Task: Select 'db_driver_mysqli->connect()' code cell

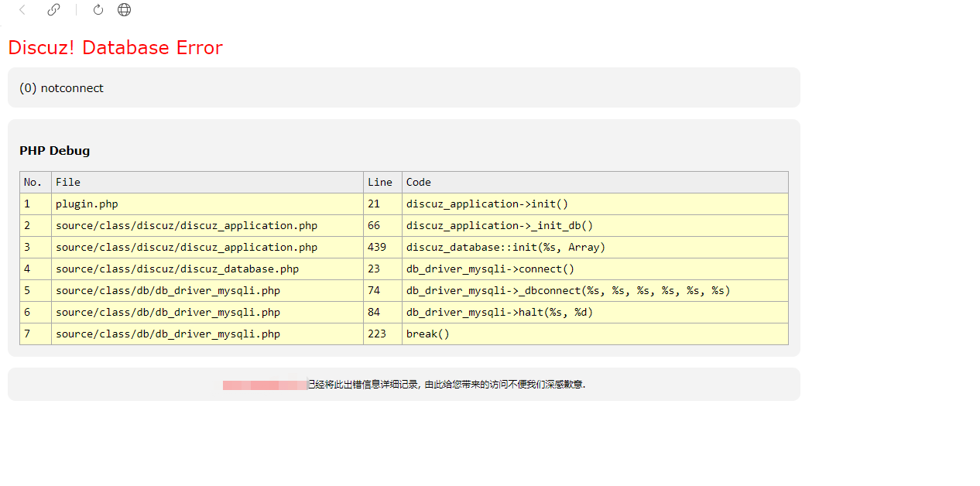Action: point(595,269)
